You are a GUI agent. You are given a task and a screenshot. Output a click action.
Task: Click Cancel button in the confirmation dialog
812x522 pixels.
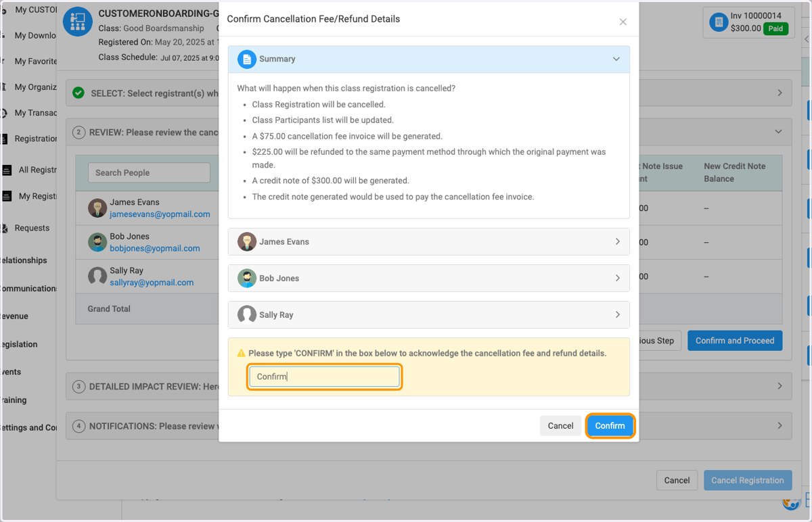pyautogui.click(x=560, y=426)
